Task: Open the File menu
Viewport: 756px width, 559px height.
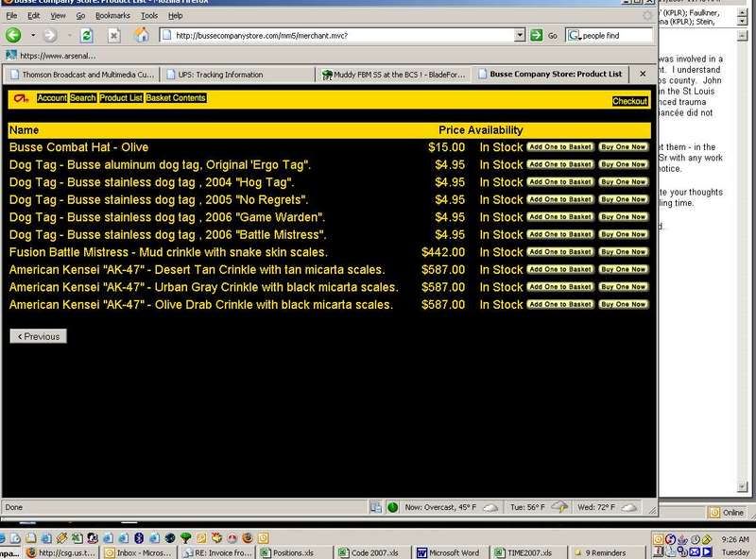Action: click(11, 15)
